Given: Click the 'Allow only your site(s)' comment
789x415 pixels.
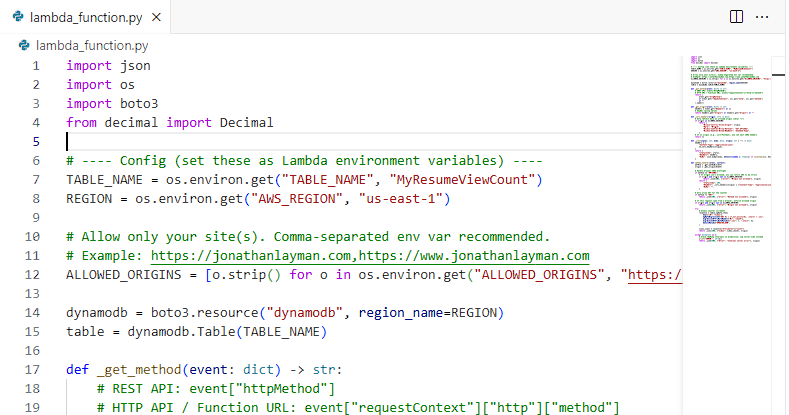Looking at the screenshot, I should coord(308,237).
